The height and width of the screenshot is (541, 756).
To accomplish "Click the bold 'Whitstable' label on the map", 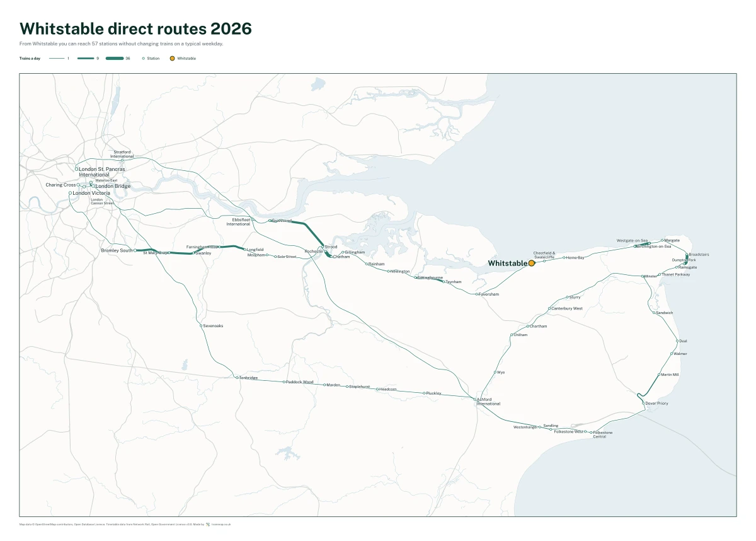I will (507, 263).
